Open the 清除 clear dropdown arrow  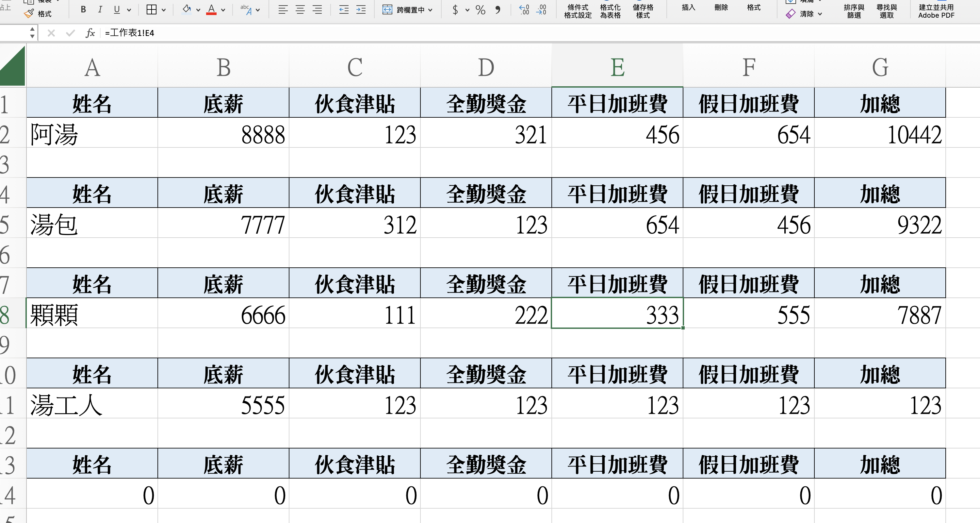[820, 14]
